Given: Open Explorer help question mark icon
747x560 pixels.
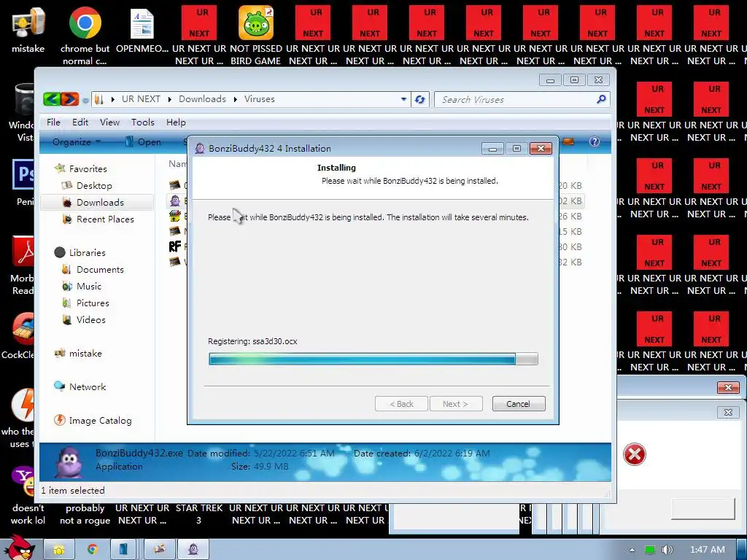Looking at the screenshot, I should click(x=594, y=141).
